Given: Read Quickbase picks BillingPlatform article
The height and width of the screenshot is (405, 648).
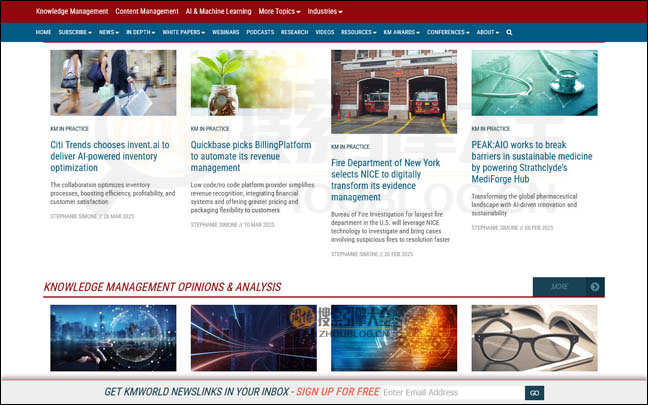Looking at the screenshot, I should [251, 156].
